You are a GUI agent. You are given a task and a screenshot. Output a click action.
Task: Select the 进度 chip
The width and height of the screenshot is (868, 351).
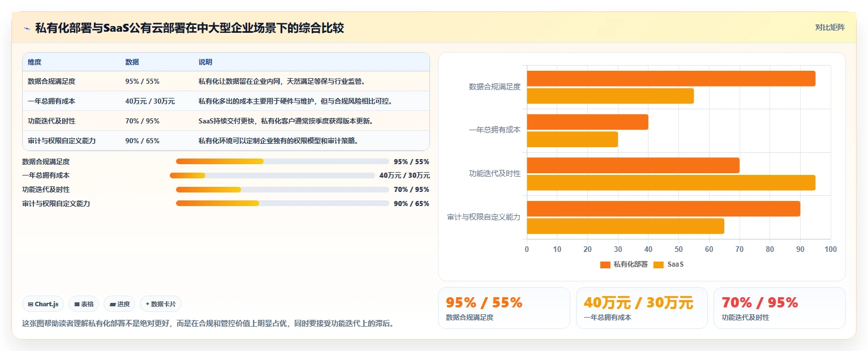coord(119,304)
